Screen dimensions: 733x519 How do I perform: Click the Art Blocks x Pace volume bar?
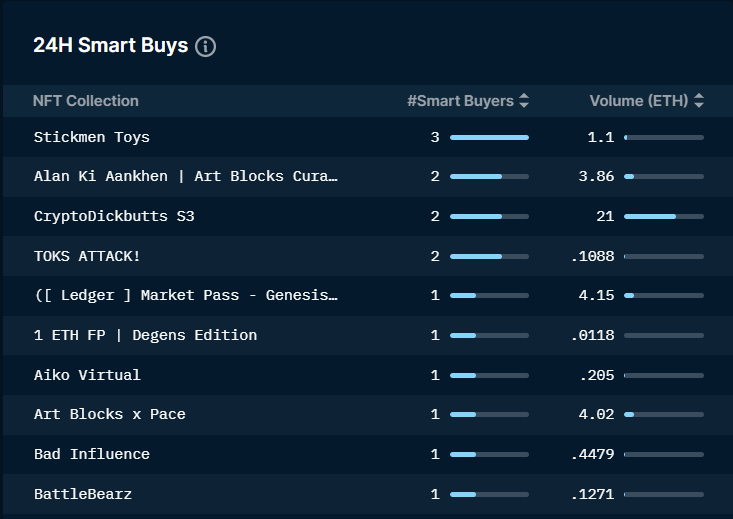pos(663,414)
